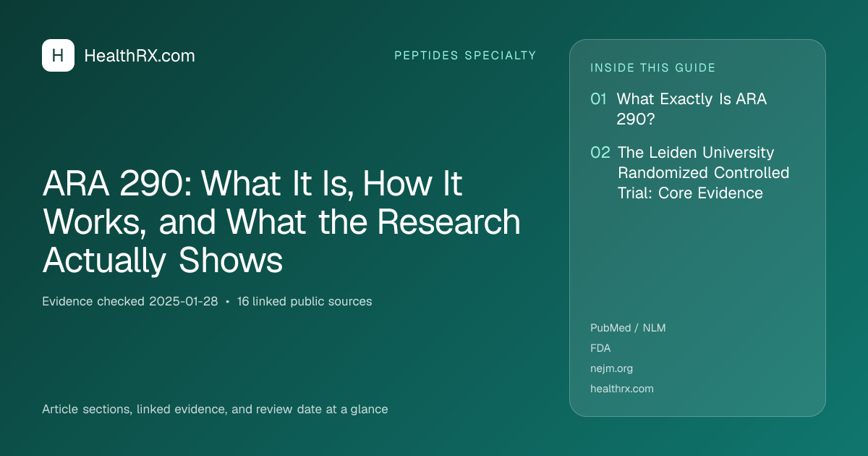The height and width of the screenshot is (456, 868).
Task: Select the healthrx.com source entry
Action: coord(622,389)
